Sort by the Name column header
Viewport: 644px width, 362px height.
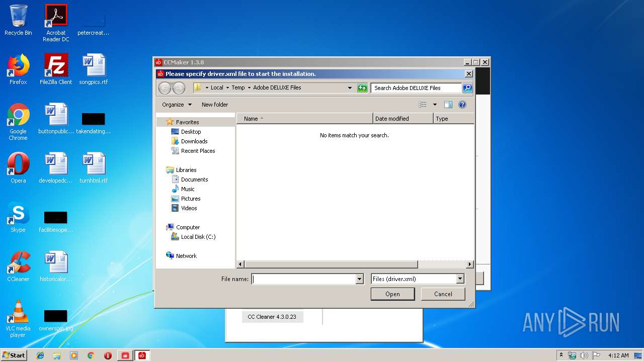click(305, 119)
